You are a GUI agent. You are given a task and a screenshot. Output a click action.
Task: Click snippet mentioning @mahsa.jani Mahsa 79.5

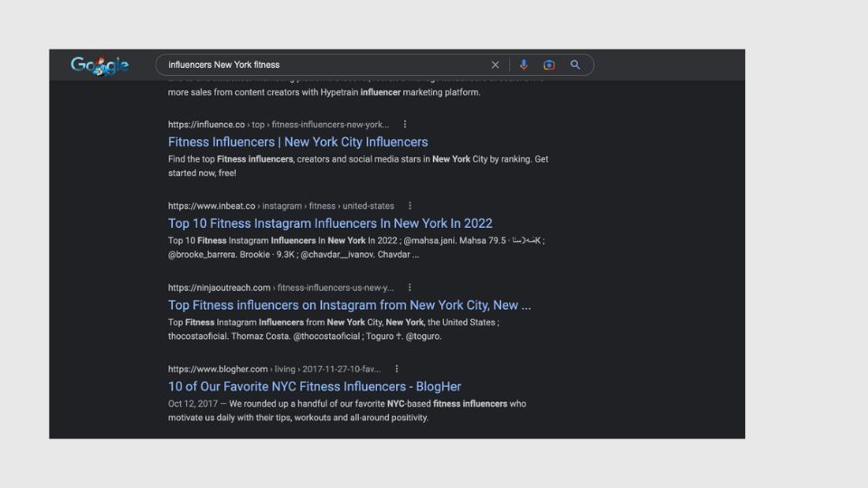tap(356, 248)
